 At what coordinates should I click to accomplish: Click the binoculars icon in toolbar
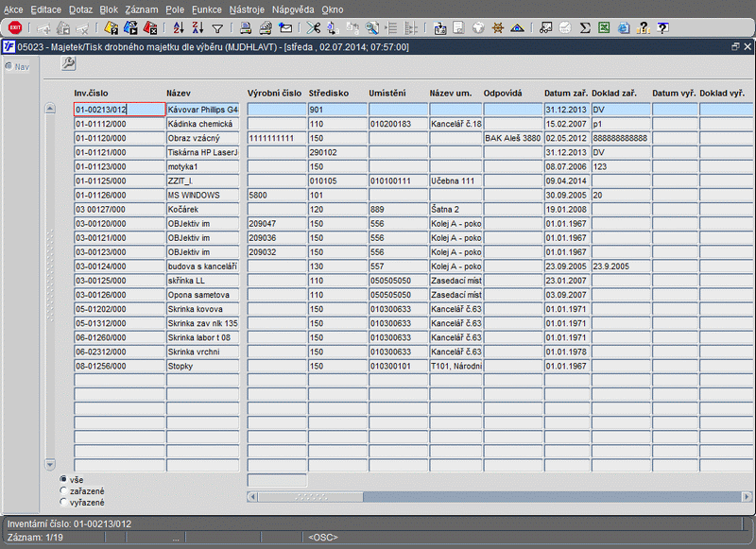click(x=546, y=28)
